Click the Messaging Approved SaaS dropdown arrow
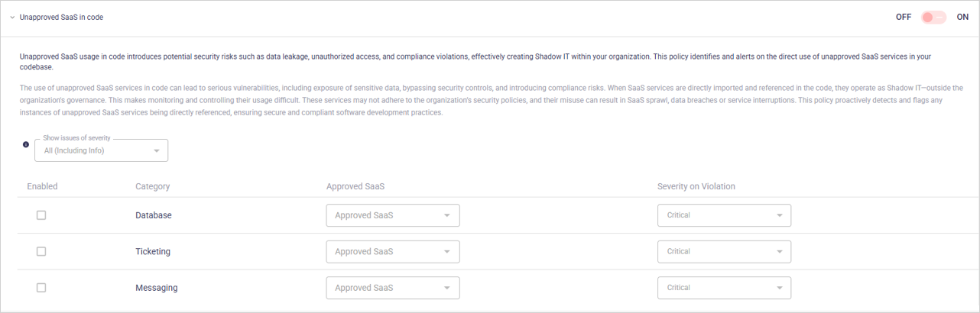The width and height of the screenshot is (980, 313). (447, 288)
